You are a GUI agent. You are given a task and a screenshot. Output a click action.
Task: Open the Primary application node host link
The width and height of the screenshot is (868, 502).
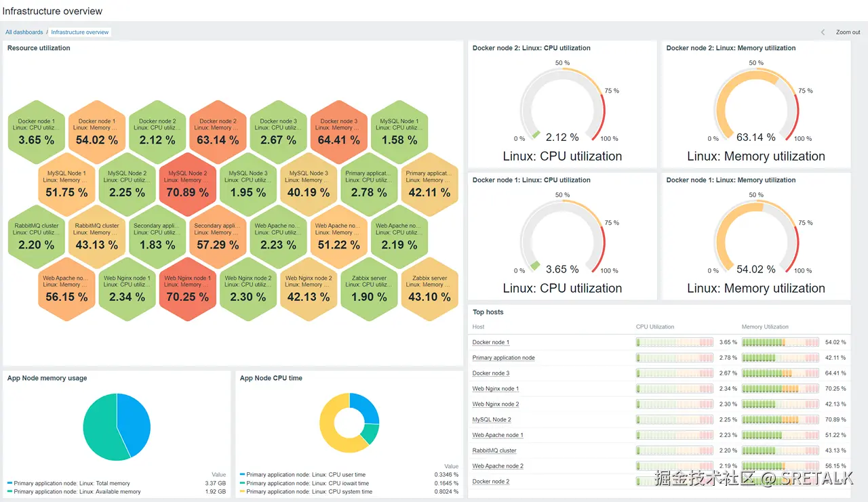point(504,358)
